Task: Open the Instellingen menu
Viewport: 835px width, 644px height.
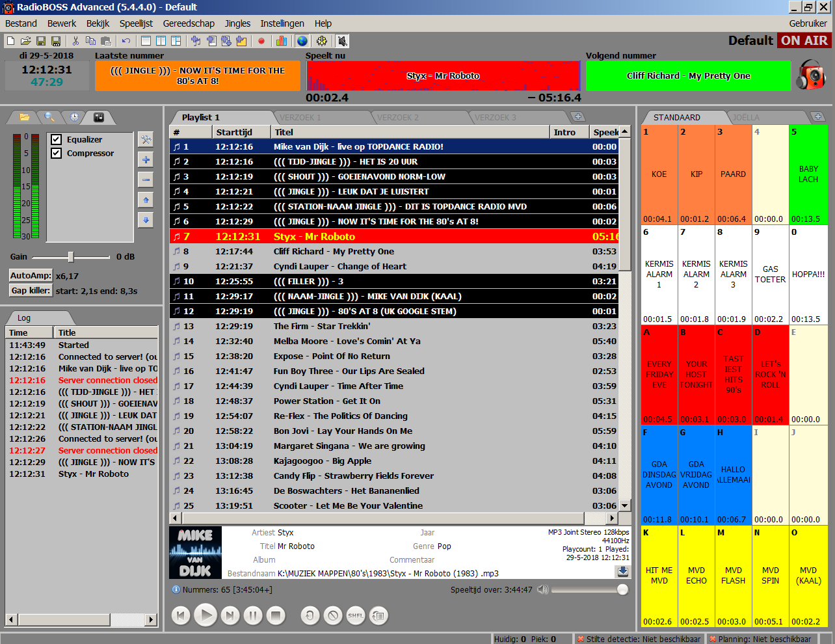Action: click(282, 23)
